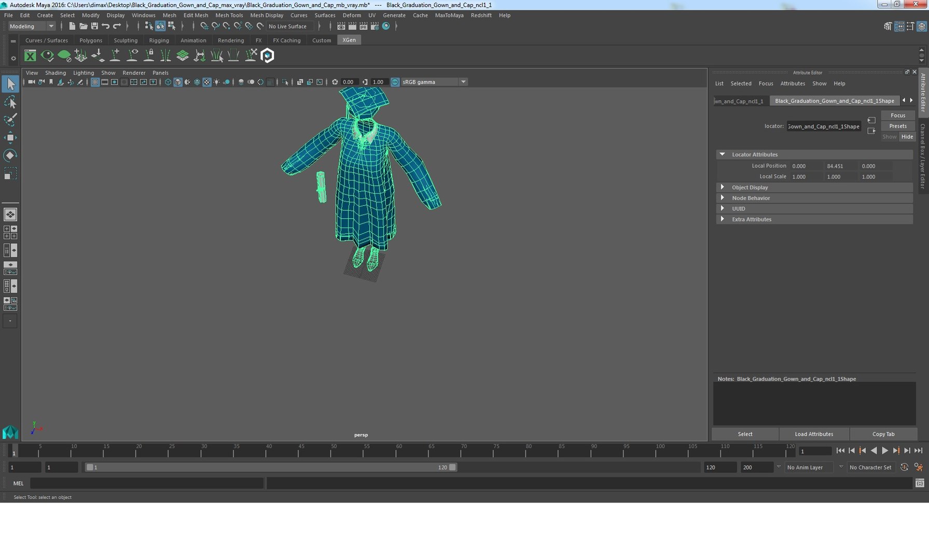The image size is (929, 560).
Task: Open the viewport Shading menu
Action: (56, 73)
